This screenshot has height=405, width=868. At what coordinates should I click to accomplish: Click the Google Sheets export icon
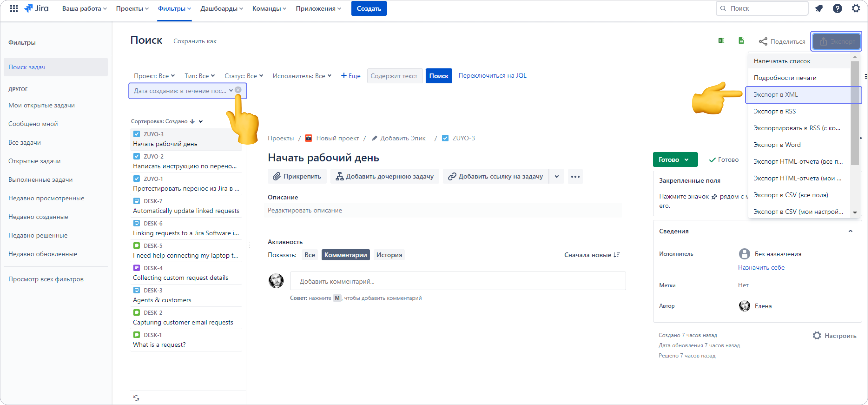[x=741, y=41]
